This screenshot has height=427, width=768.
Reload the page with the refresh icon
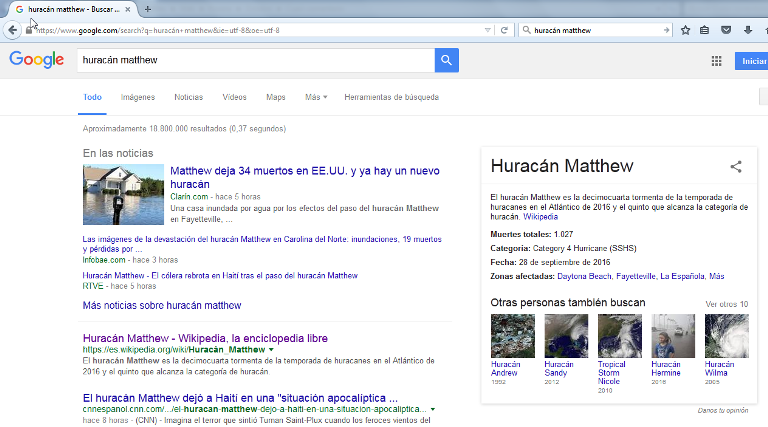tap(504, 30)
